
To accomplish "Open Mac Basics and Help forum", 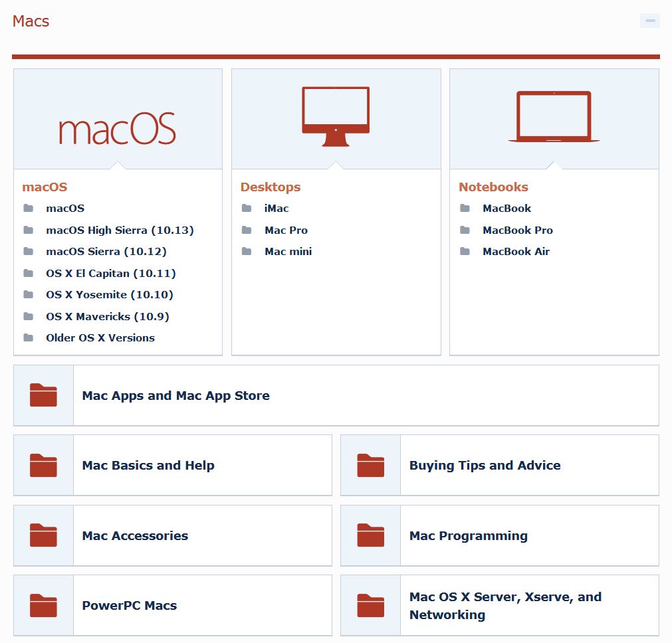I will [x=148, y=465].
